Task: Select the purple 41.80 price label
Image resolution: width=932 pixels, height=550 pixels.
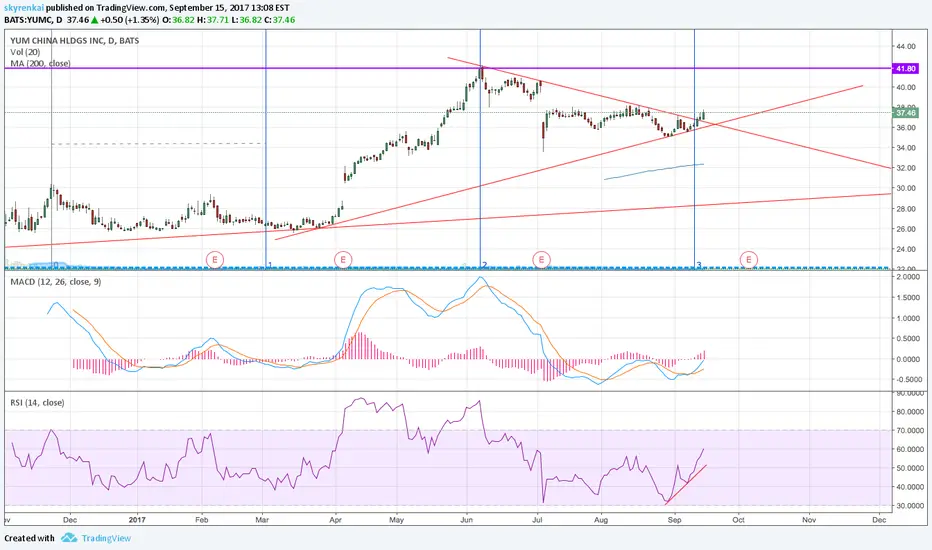Action: click(905, 68)
